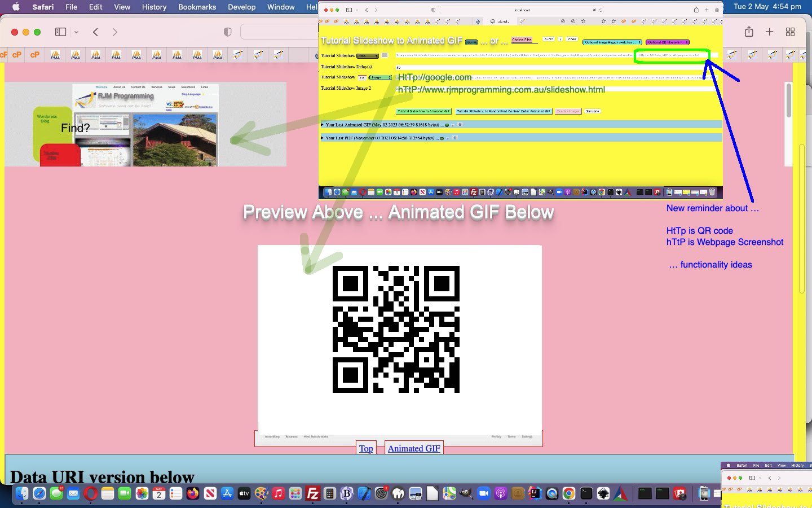The image size is (812, 508).
Task: Click the Audio button in inset window
Action: pos(548,39)
